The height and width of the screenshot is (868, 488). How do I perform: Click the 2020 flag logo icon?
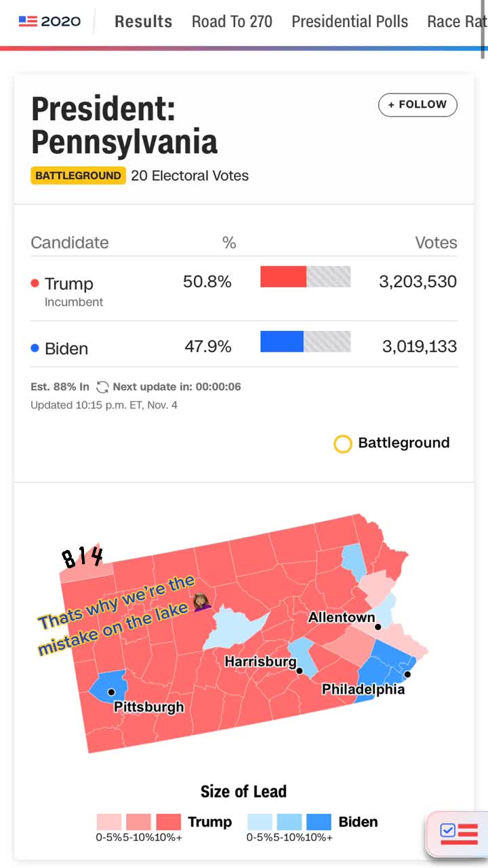coord(28,22)
